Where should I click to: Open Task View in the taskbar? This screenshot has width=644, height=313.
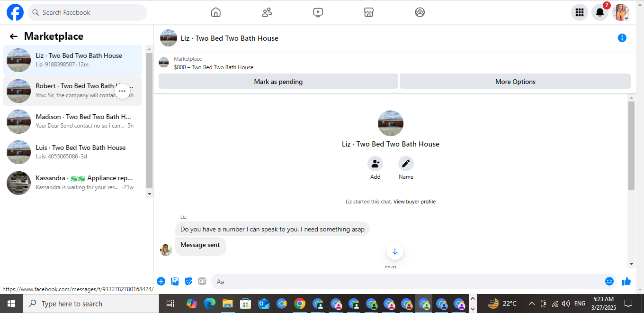(171, 304)
